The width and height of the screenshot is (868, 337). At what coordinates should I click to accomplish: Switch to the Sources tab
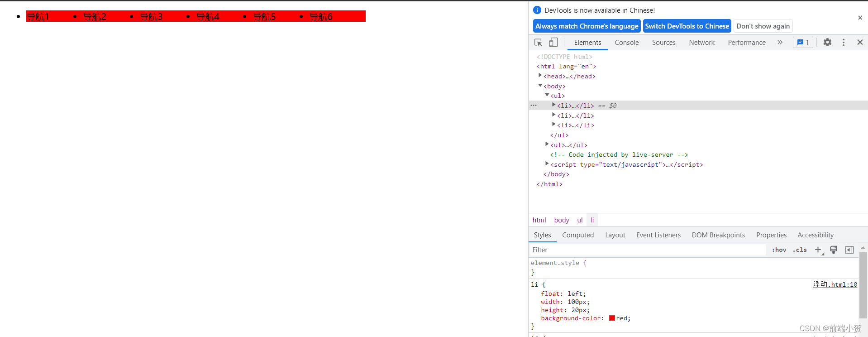(x=663, y=42)
